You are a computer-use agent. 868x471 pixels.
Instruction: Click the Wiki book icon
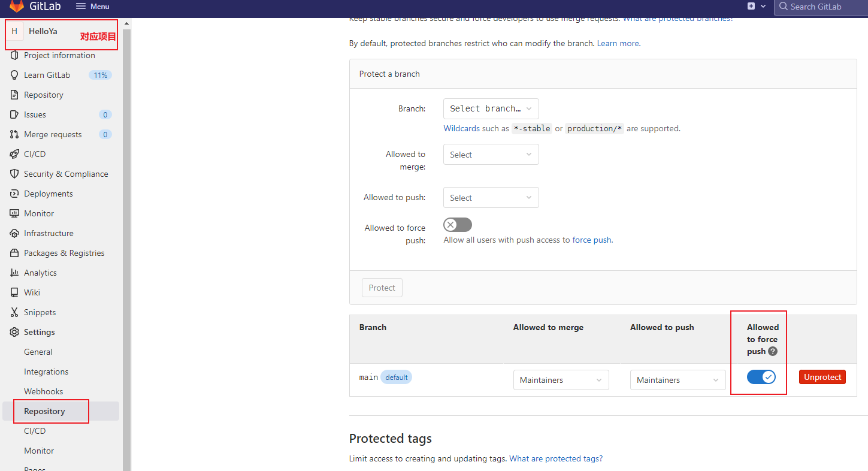pos(14,292)
